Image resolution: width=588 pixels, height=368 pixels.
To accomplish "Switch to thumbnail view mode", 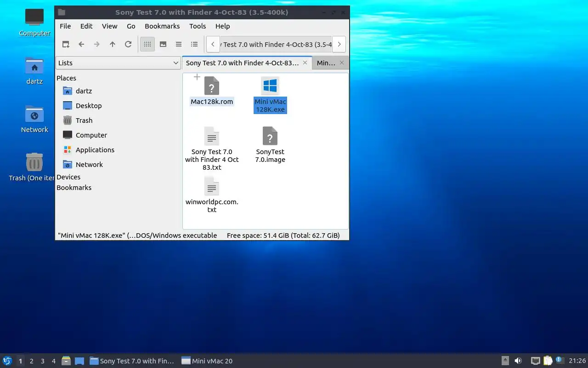I will [x=163, y=44].
